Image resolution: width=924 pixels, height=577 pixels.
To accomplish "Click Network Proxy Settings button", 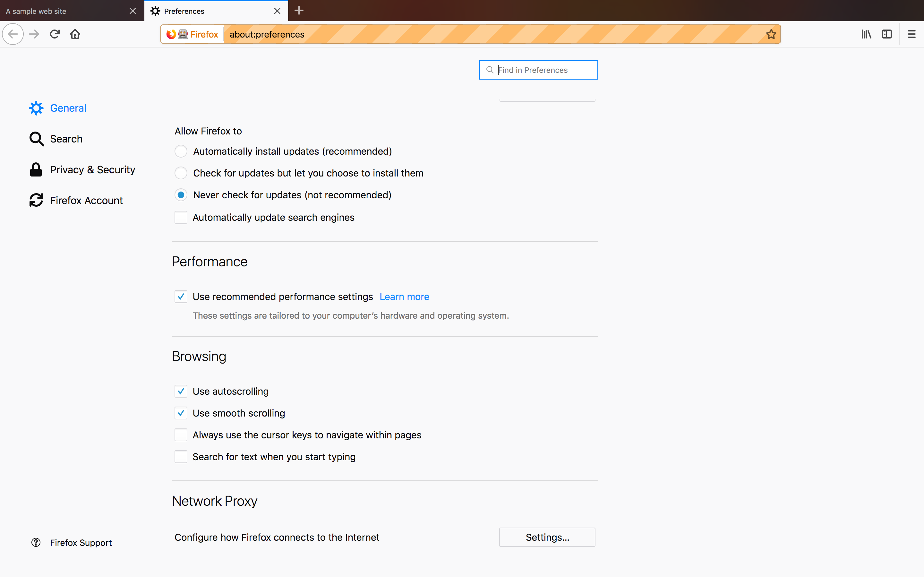I will tap(547, 537).
